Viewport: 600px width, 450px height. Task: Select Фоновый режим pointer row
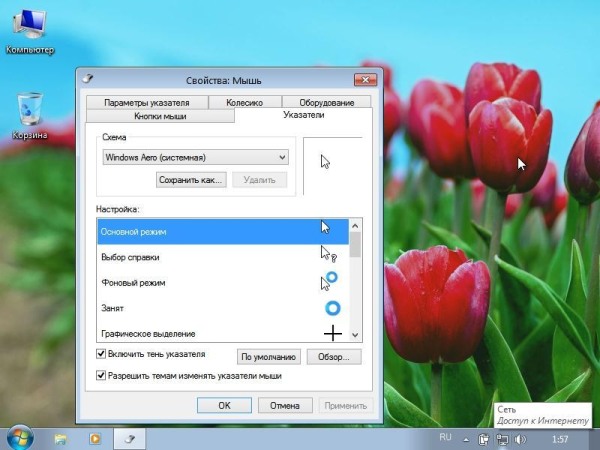tap(223, 283)
